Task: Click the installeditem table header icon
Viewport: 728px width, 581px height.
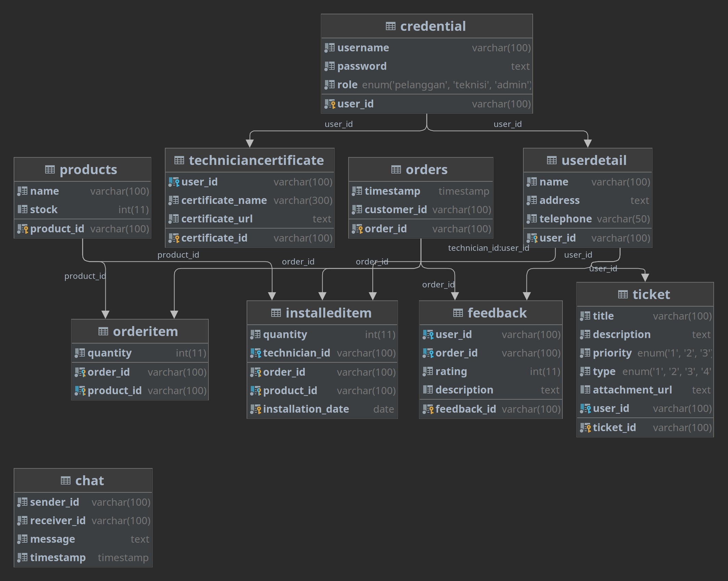Action: [276, 313]
